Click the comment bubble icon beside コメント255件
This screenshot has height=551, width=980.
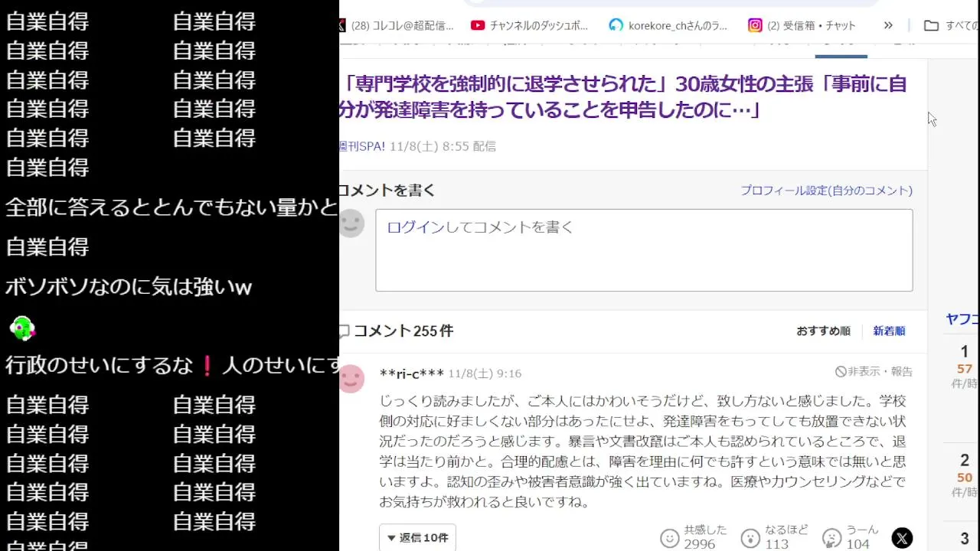344,331
